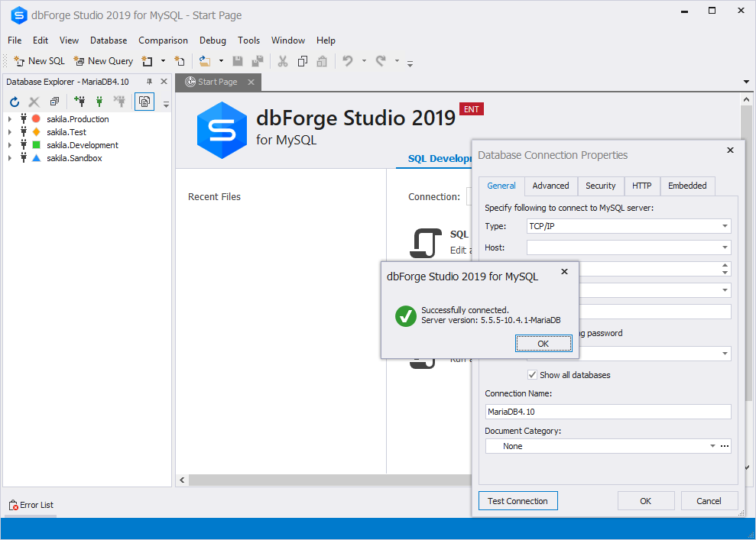This screenshot has height=540, width=756.
Task: Open the document tabs list dropdown arrow
Action: 746,82
